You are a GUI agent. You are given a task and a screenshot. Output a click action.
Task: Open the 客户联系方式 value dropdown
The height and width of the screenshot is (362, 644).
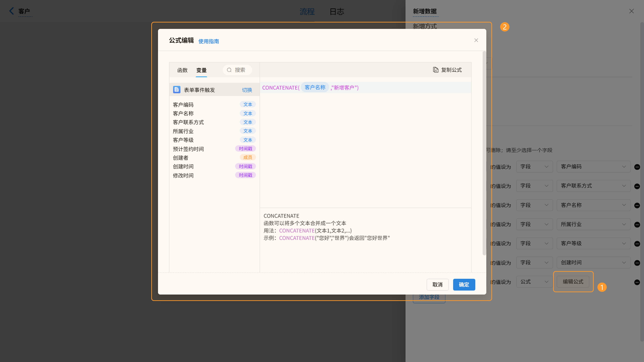click(x=593, y=186)
